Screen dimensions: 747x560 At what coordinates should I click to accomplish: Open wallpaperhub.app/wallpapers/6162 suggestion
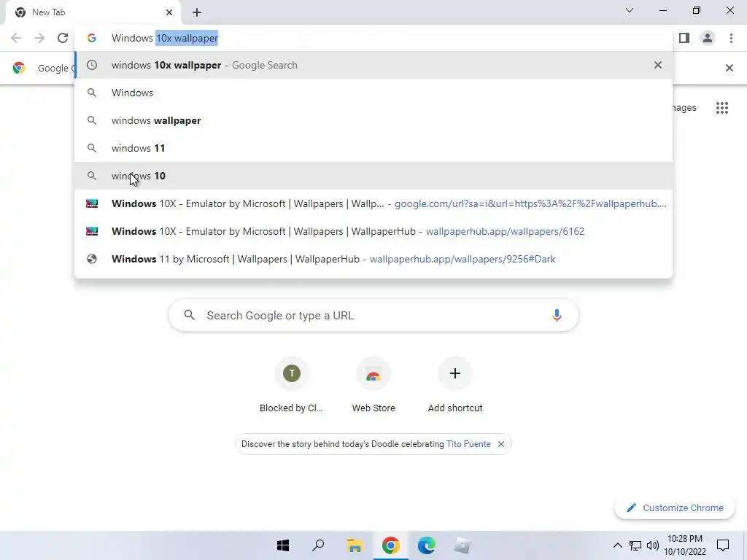373,231
